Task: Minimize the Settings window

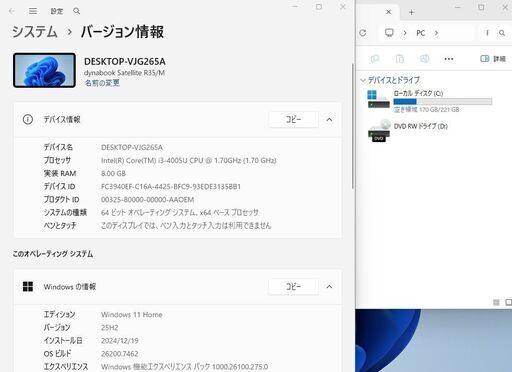Action: (295, 7)
